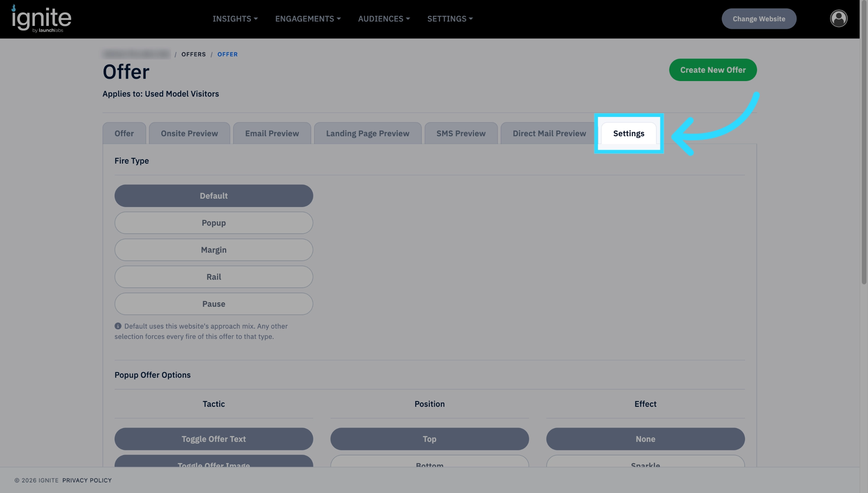Select None effect
Image resolution: width=868 pixels, height=493 pixels.
pos(645,439)
